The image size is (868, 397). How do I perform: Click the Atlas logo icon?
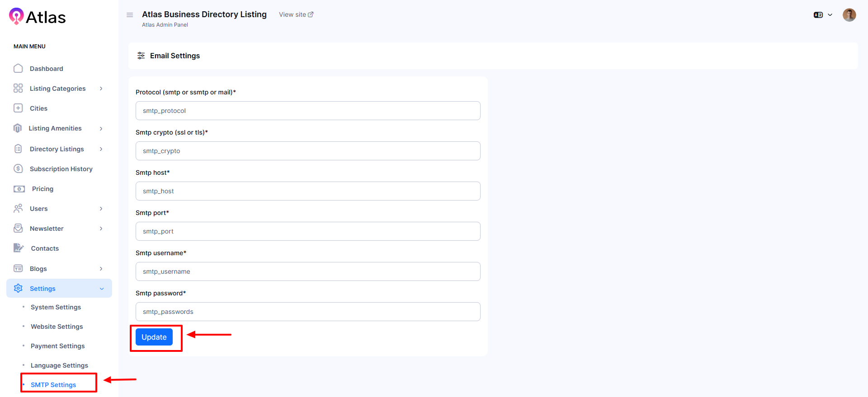(x=16, y=16)
